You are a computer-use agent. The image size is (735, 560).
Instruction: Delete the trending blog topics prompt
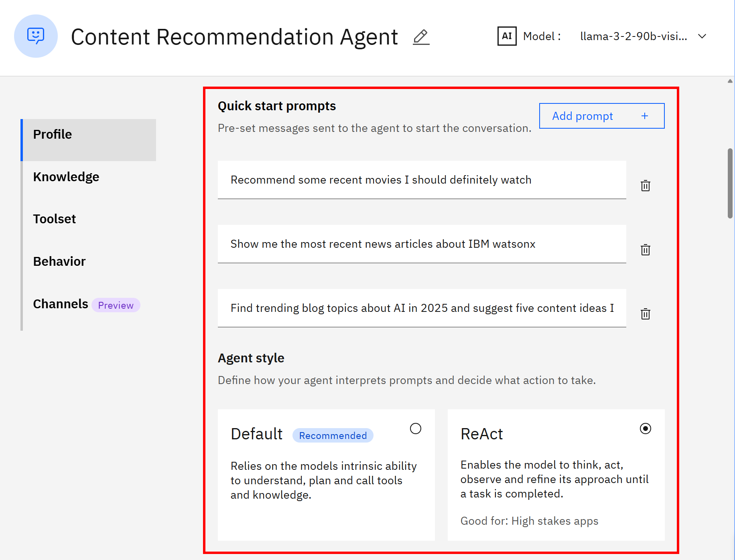click(x=645, y=314)
